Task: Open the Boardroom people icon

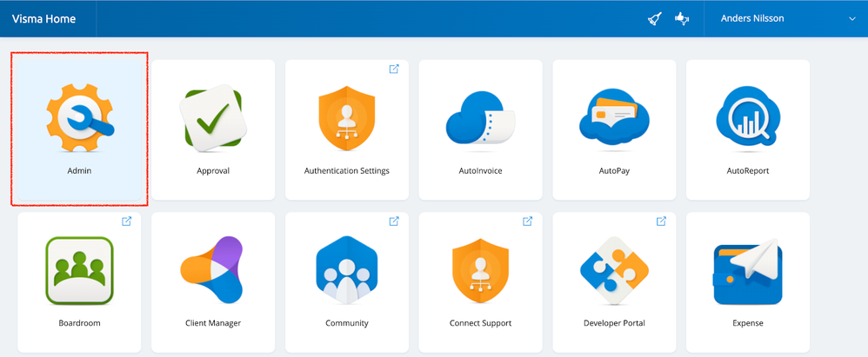Action: coord(79,270)
